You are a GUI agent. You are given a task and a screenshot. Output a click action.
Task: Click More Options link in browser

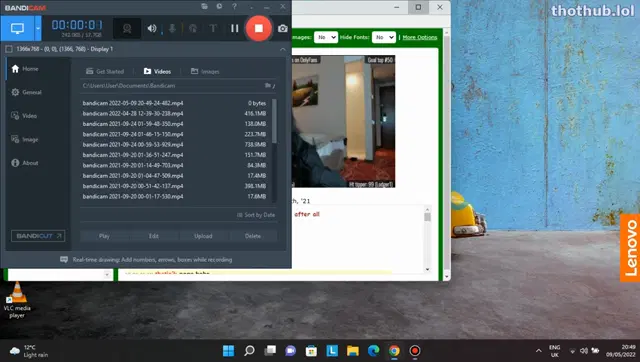click(x=420, y=38)
